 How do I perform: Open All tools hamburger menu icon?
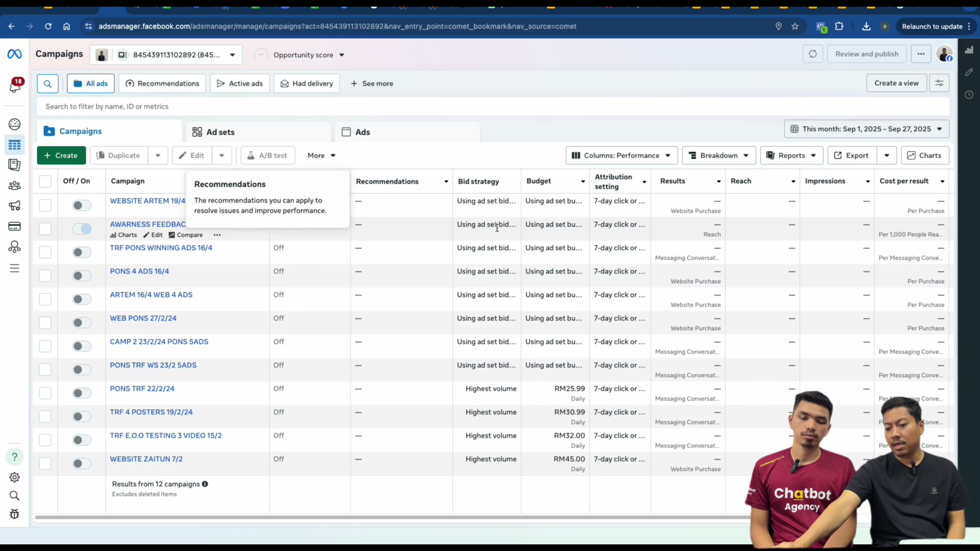14,268
